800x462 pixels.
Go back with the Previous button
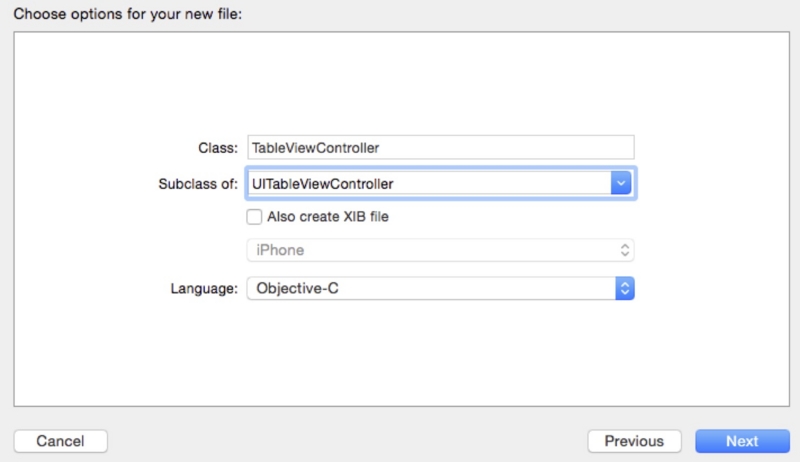tap(633, 441)
